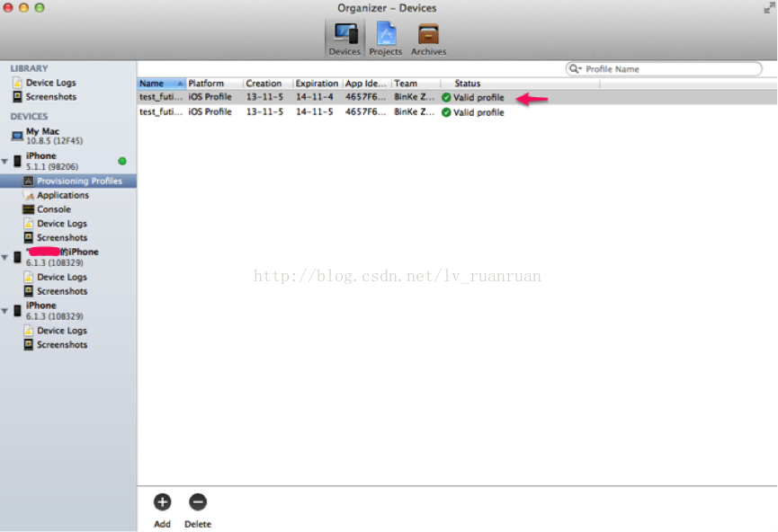Collapse the last iPhone 6.1.3 tree
778x532 pixels.
pos(5,311)
